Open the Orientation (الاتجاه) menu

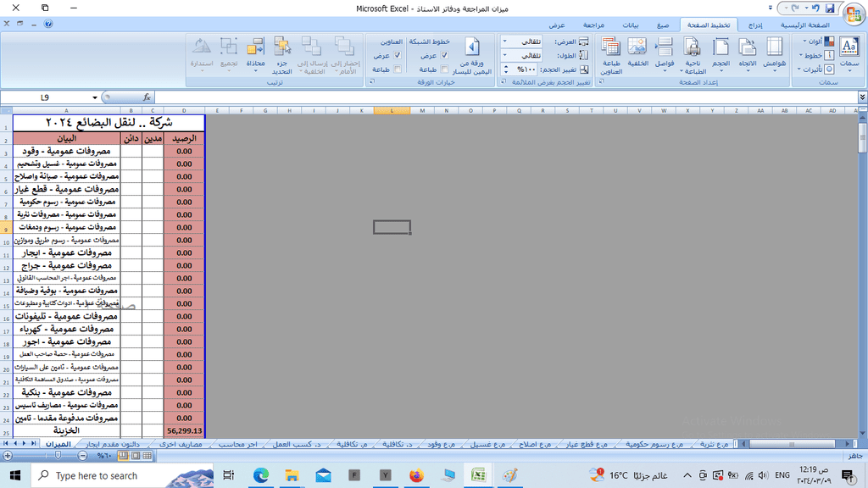click(x=748, y=53)
